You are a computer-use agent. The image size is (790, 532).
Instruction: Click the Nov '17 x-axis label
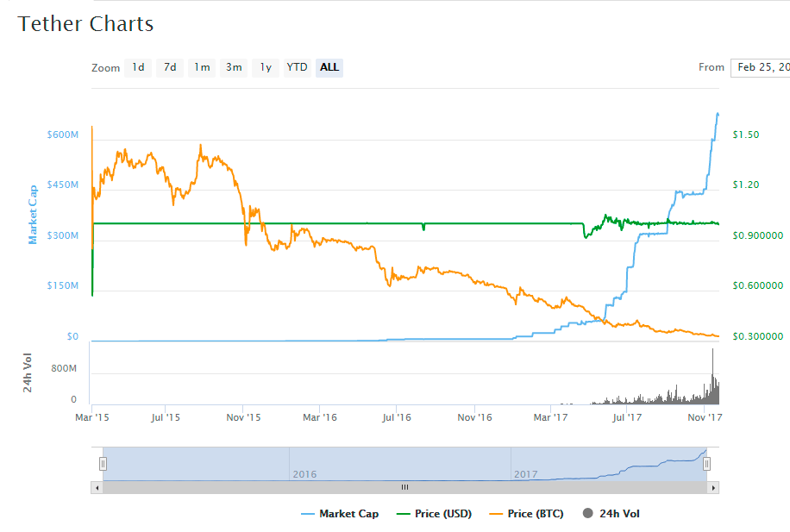tap(705, 417)
